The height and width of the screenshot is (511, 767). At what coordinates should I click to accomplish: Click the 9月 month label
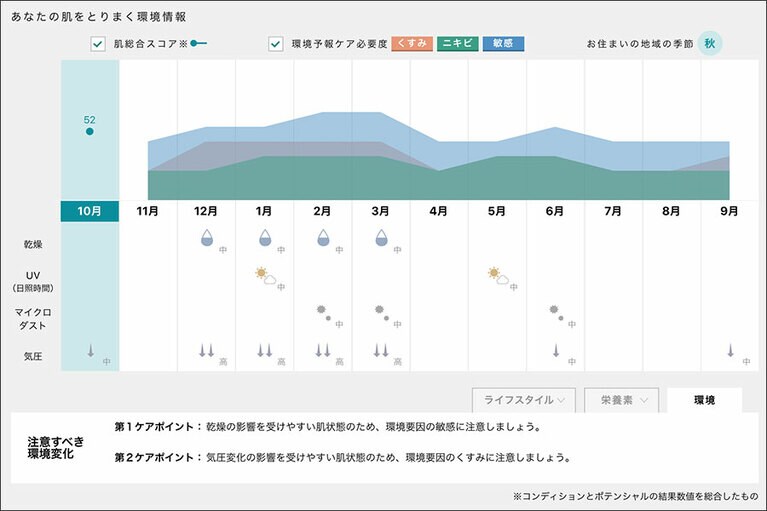tap(729, 211)
